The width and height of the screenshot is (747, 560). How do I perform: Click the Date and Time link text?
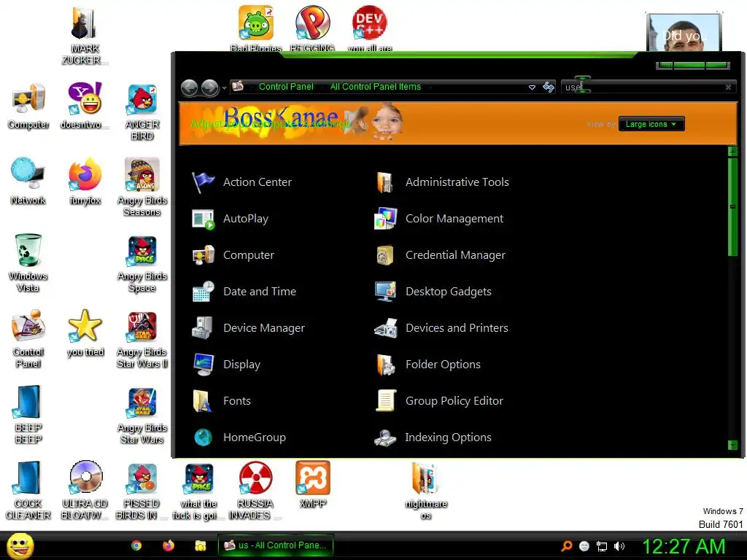(260, 292)
